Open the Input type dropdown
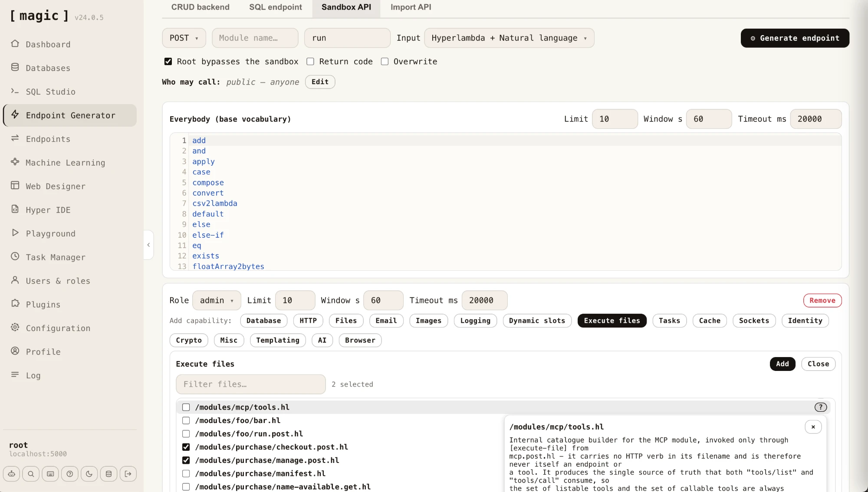 509,38
